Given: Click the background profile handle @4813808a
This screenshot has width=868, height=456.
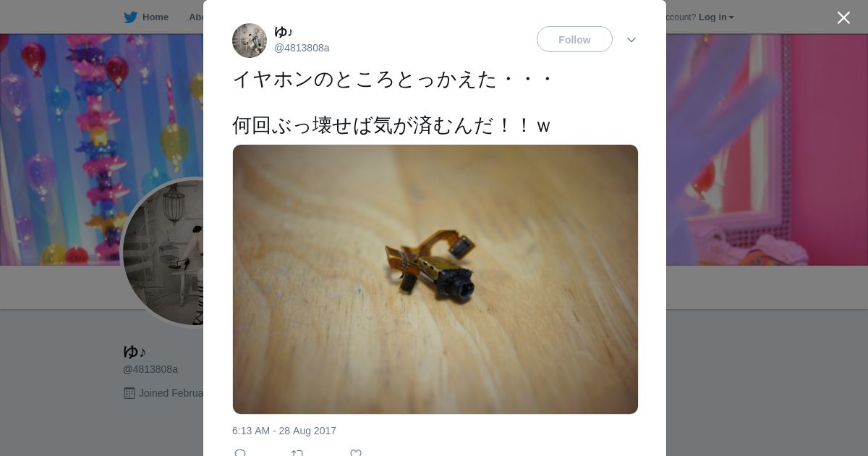Looking at the screenshot, I should coord(150,369).
